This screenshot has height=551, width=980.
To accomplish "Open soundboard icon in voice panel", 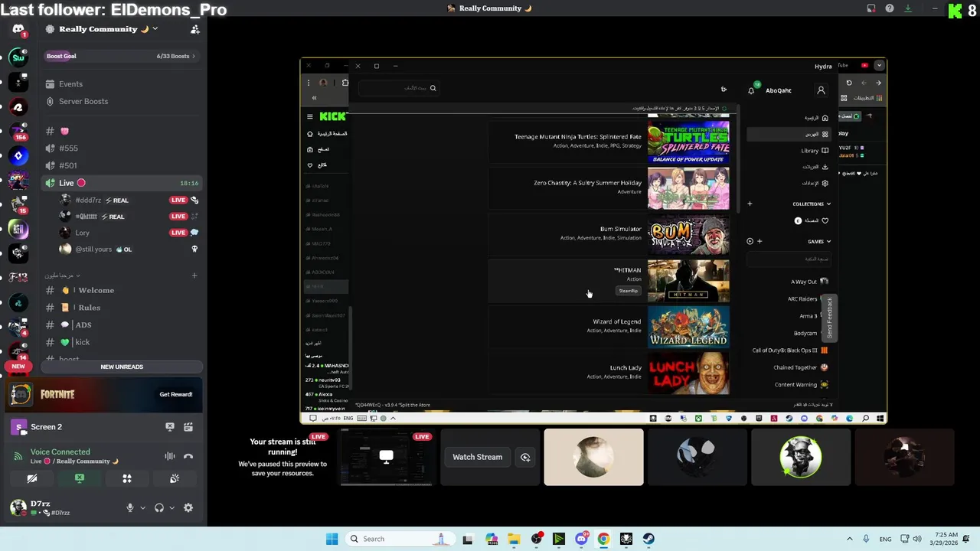I will (x=175, y=478).
